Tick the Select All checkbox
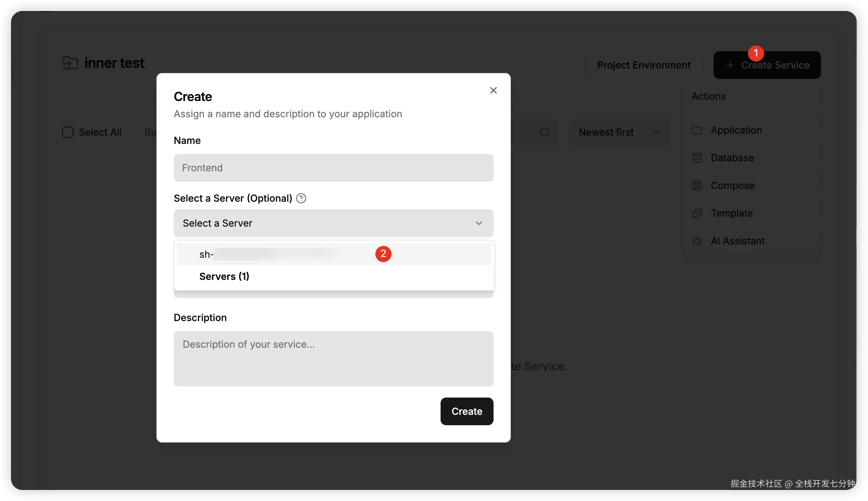Image resolution: width=868 pixels, height=501 pixels. point(68,132)
